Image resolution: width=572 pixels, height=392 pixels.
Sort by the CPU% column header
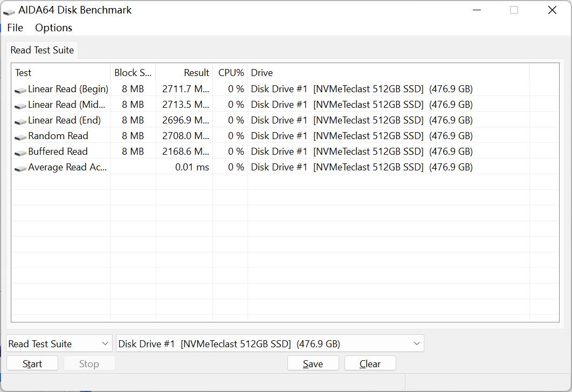click(x=230, y=73)
